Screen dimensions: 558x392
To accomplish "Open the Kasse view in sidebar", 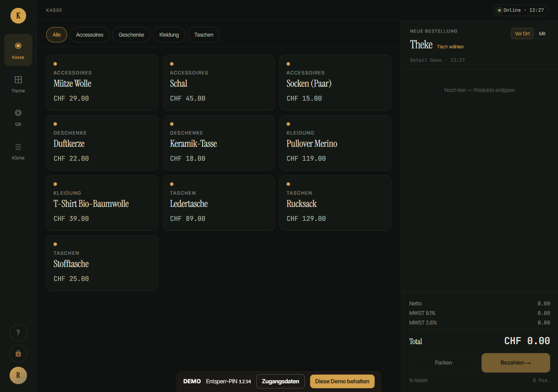I will tap(18, 50).
